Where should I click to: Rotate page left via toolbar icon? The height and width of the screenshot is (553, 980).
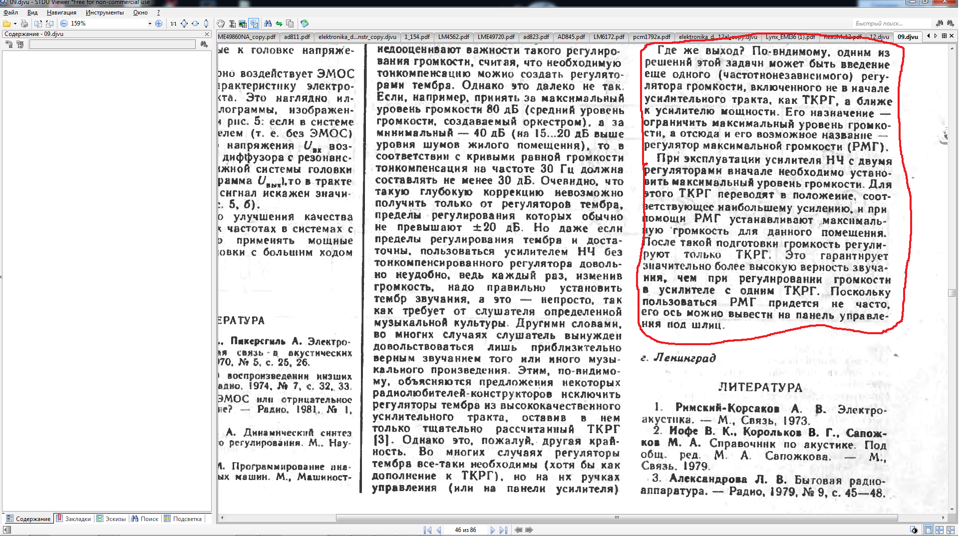pyautogui.click(x=38, y=23)
